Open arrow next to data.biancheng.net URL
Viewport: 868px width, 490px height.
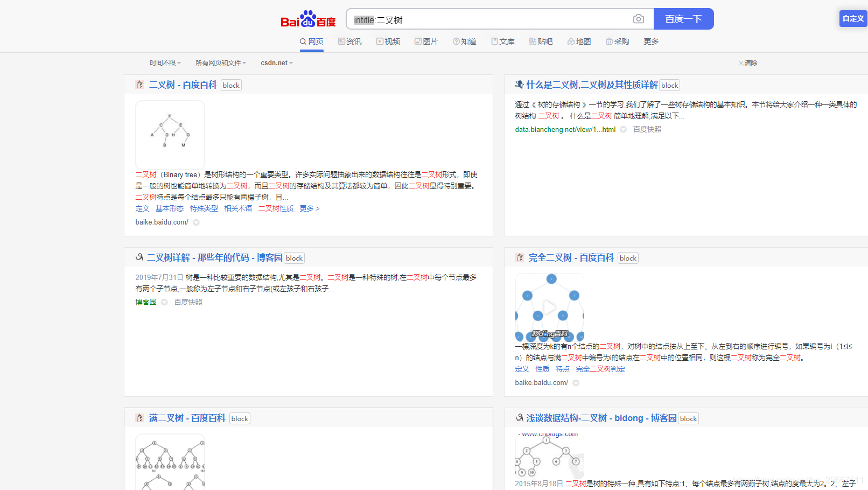pyautogui.click(x=624, y=129)
